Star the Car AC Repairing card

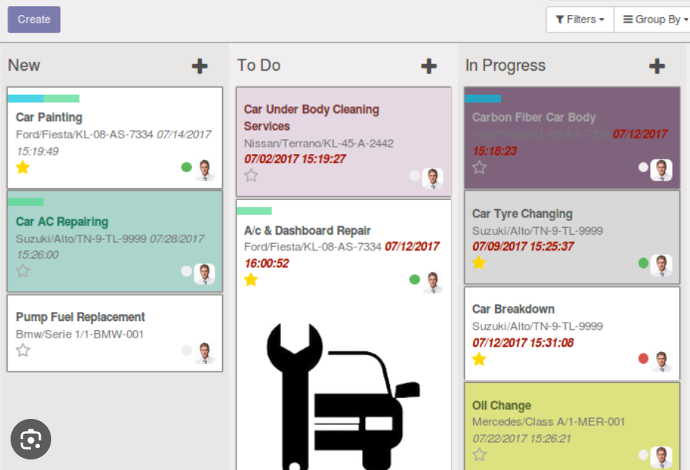click(x=23, y=271)
